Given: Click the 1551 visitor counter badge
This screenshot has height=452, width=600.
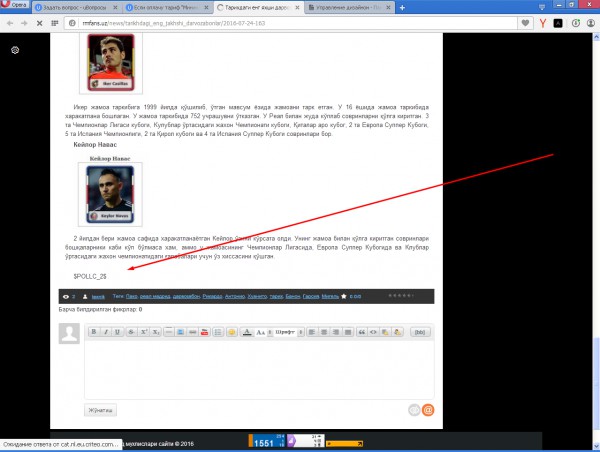Looking at the screenshot, I should pyautogui.click(x=267, y=441).
